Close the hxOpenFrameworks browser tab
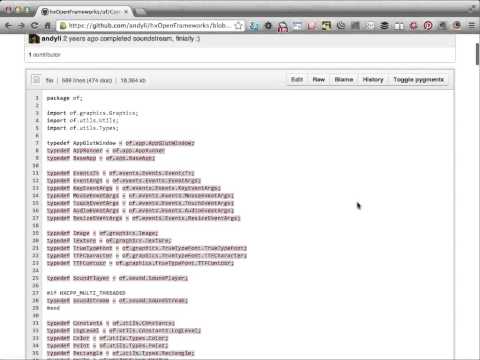This screenshot has width=480, height=360. pos(126,12)
